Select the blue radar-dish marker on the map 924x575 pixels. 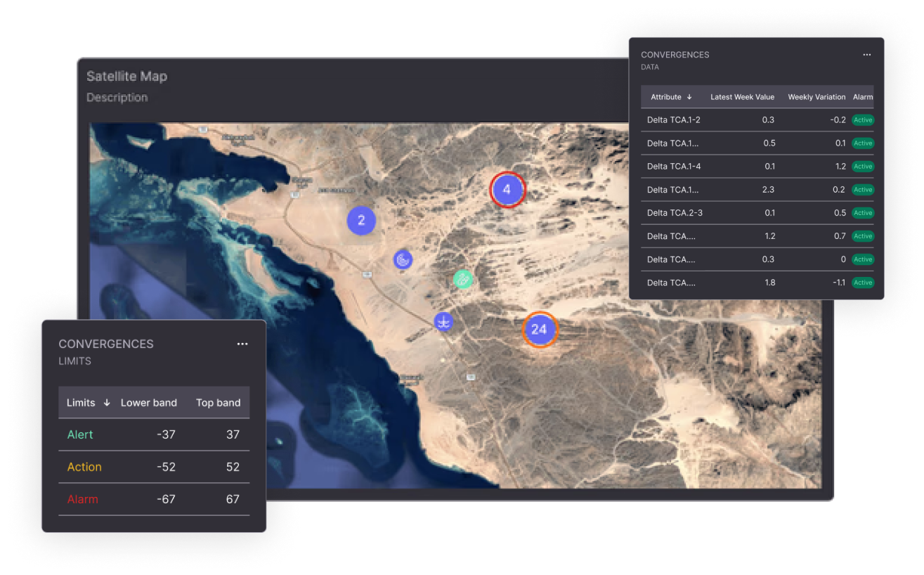[403, 259]
